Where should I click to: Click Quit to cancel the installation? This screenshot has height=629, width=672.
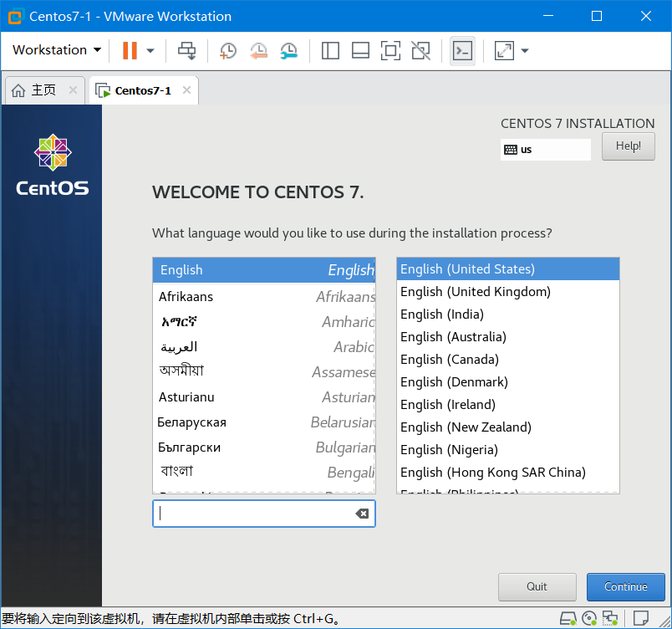click(537, 586)
